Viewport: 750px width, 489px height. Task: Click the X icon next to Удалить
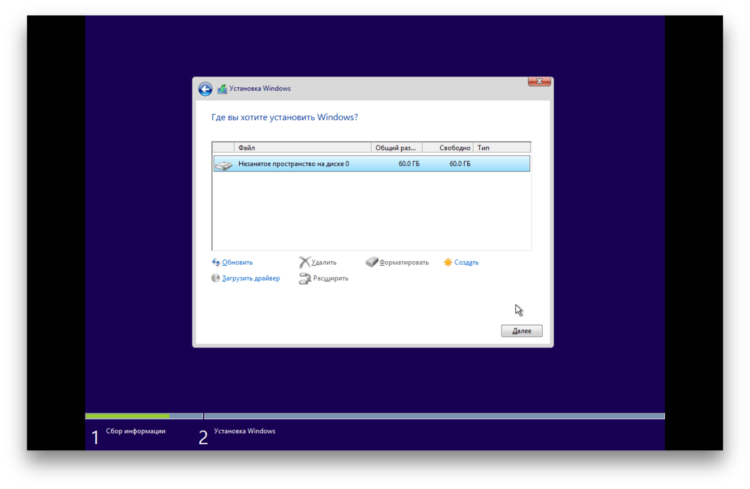pyautogui.click(x=304, y=262)
